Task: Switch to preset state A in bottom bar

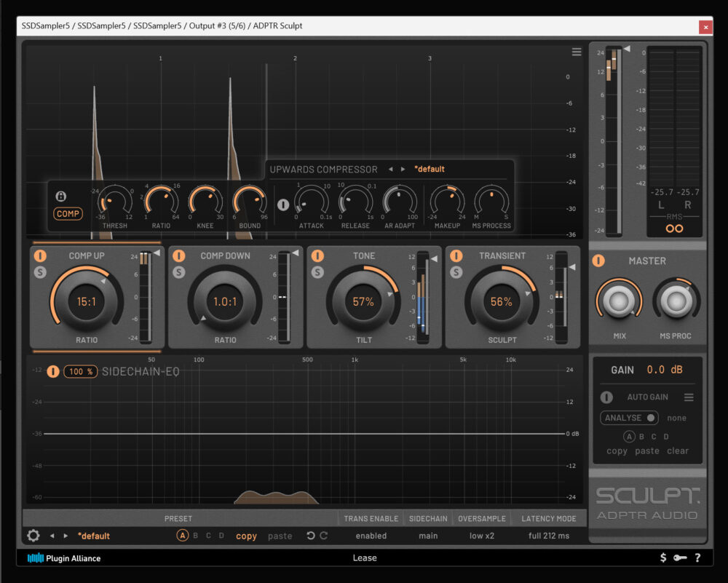Action: pyautogui.click(x=183, y=536)
